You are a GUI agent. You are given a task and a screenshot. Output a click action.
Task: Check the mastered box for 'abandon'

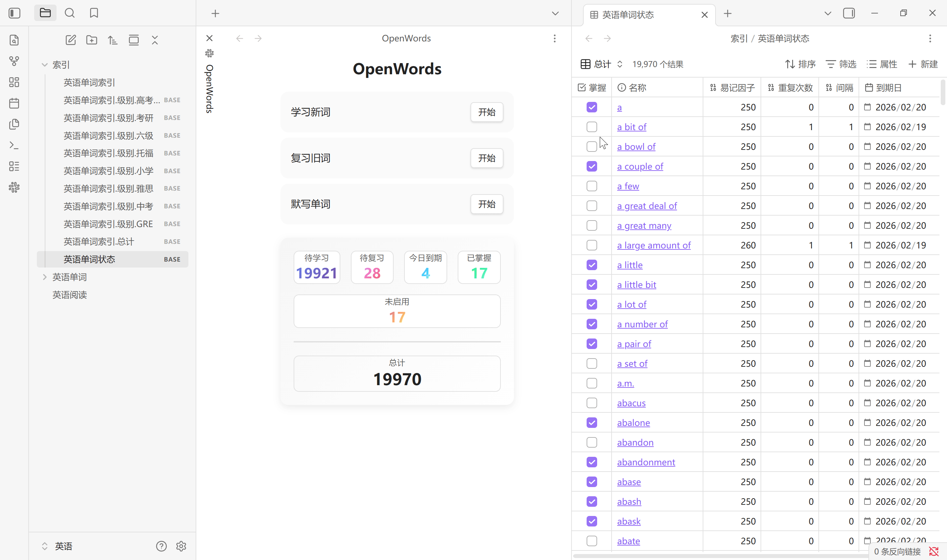tap(592, 442)
